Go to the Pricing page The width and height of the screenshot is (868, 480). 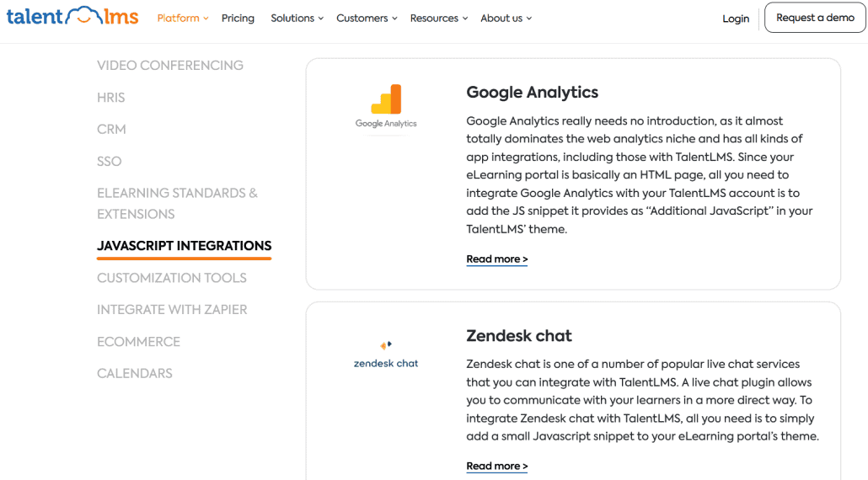[x=238, y=18]
